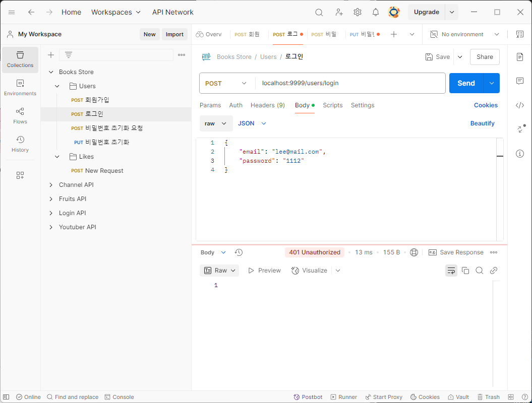532x403 pixels.
Task: Collapse the Likes folder
Action: (57, 157)
